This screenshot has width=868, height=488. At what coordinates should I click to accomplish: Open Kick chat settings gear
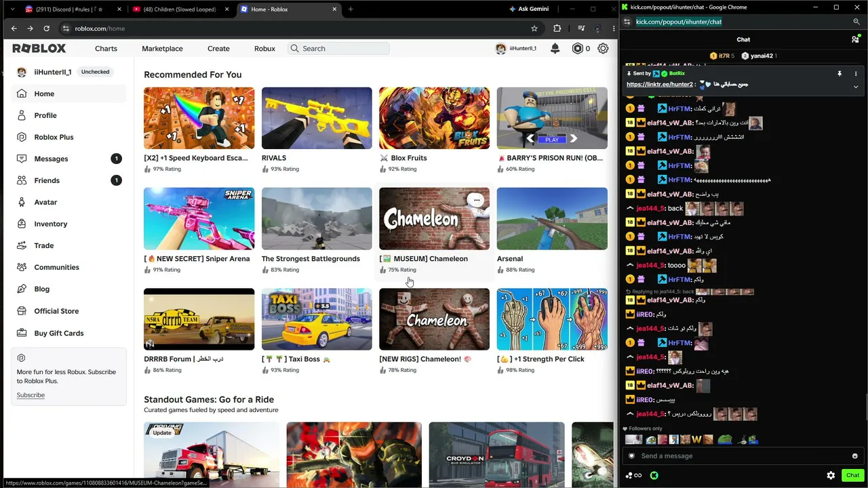pos(831,476)
